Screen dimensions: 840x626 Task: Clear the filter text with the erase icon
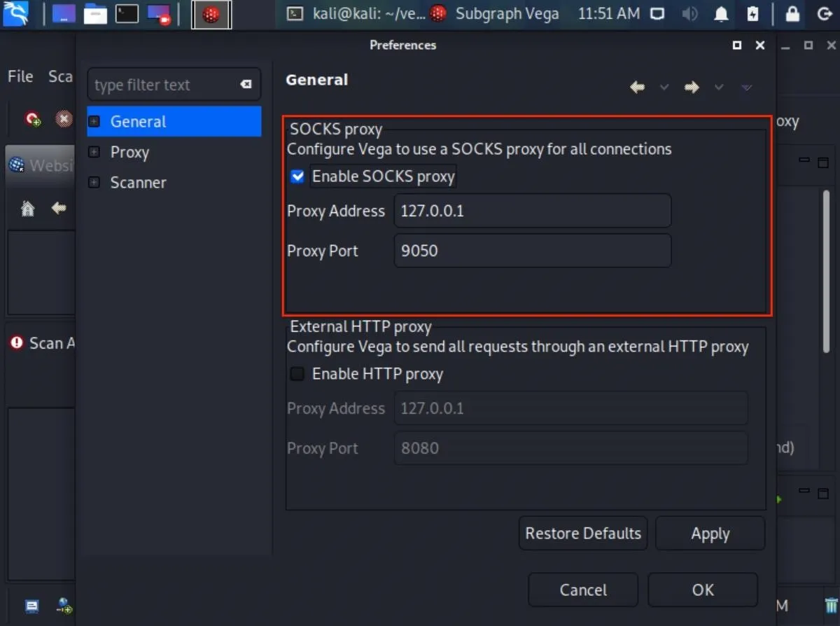point(246,85)
